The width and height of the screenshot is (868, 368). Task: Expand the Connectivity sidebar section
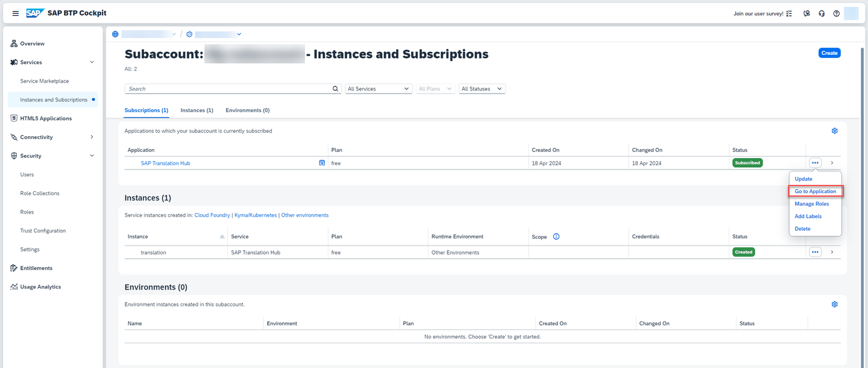(x=92, y=137)
